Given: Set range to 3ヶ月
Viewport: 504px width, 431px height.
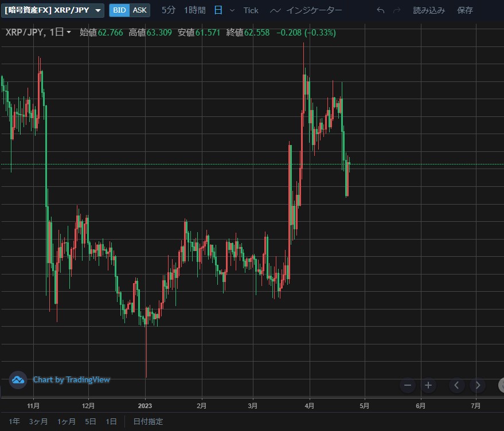Looking at the screenshot, I should 38,421.
